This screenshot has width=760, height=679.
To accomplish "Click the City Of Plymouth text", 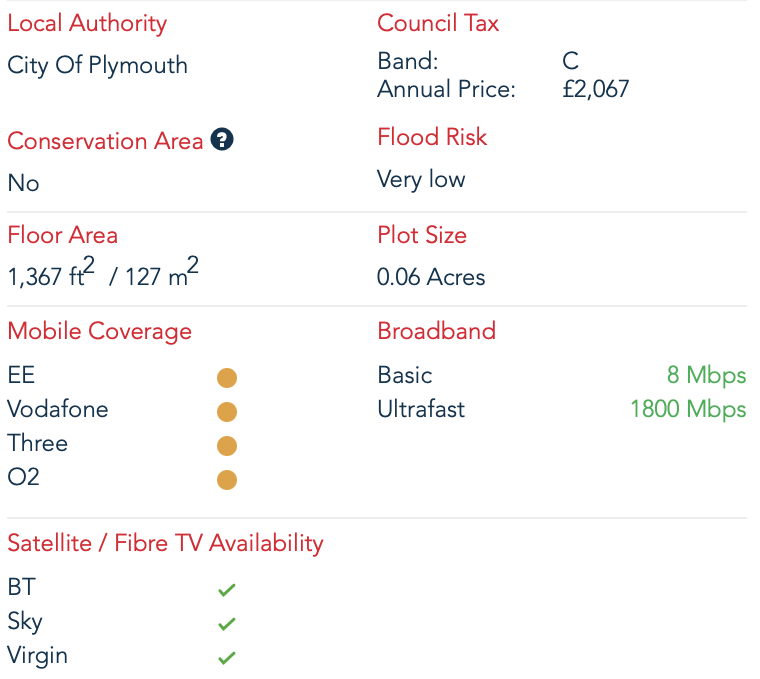I will coord(97,65).
